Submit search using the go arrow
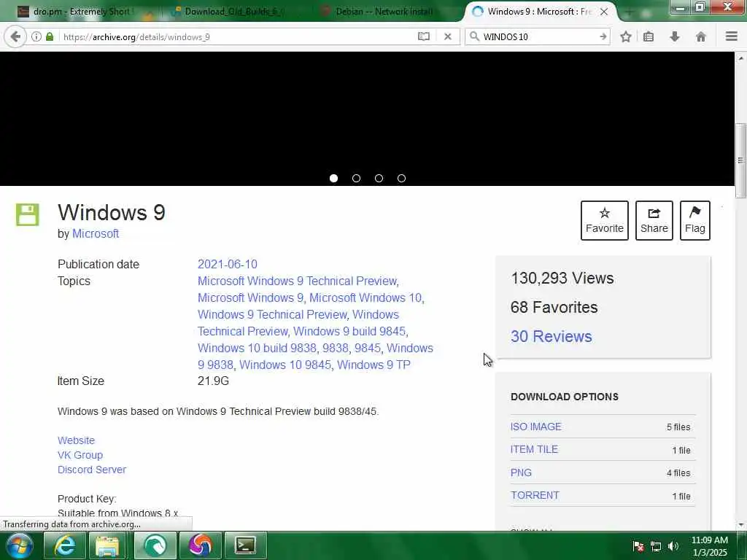Image resolution: width=747 pixels, height=560 pixels. [x=603, y=36]
